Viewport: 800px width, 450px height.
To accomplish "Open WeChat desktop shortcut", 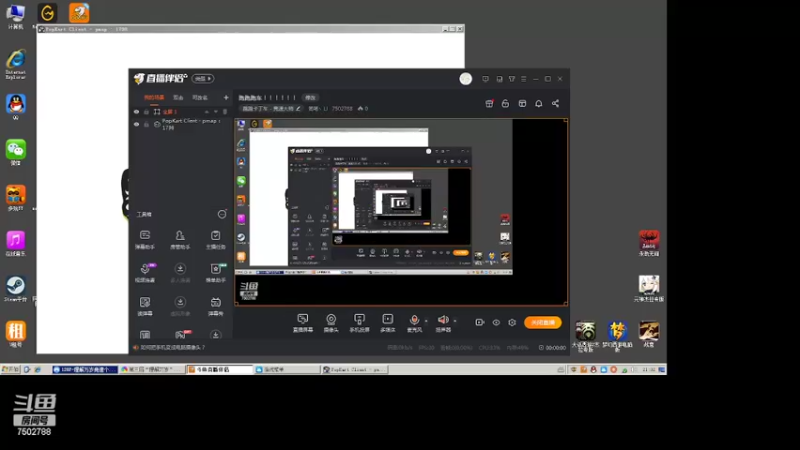I will [x=16, y=153].
